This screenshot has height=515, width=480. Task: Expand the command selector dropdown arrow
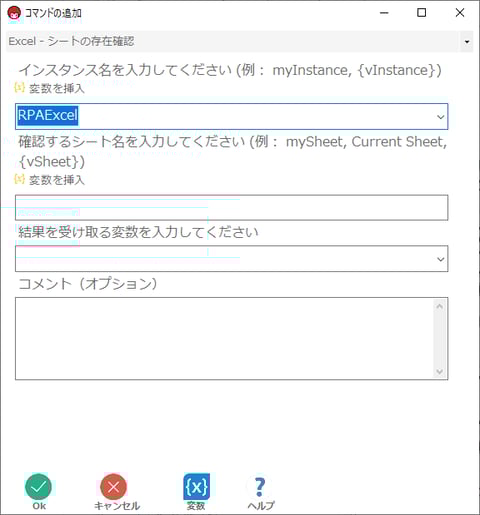coord(467,42)
